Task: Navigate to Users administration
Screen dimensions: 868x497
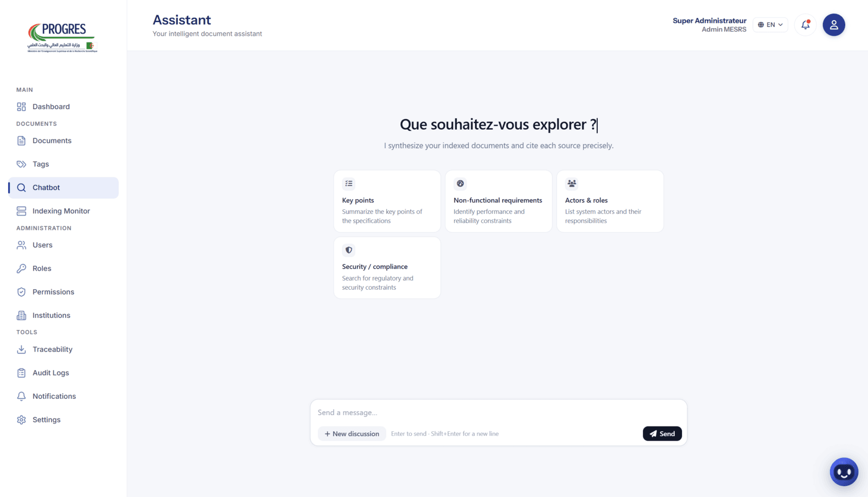Action: (x=63, y=245)
